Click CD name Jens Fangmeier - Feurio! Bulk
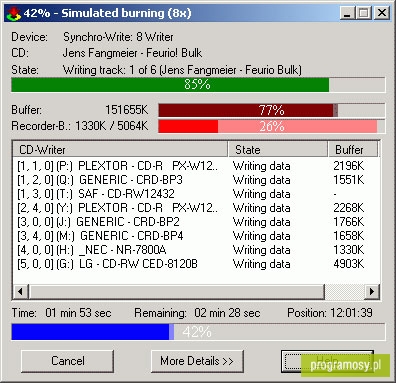The height and width of the screenshot is (383, 396). 132,53
